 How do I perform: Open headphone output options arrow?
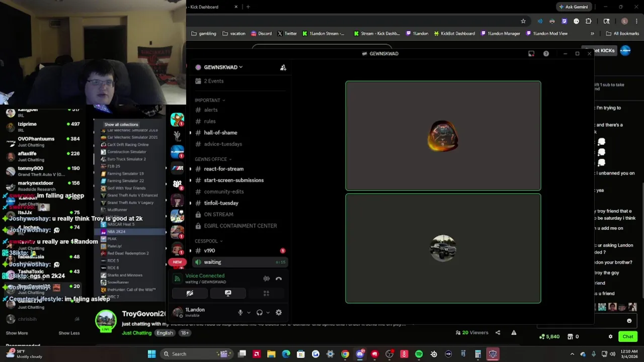click(268, 313)
